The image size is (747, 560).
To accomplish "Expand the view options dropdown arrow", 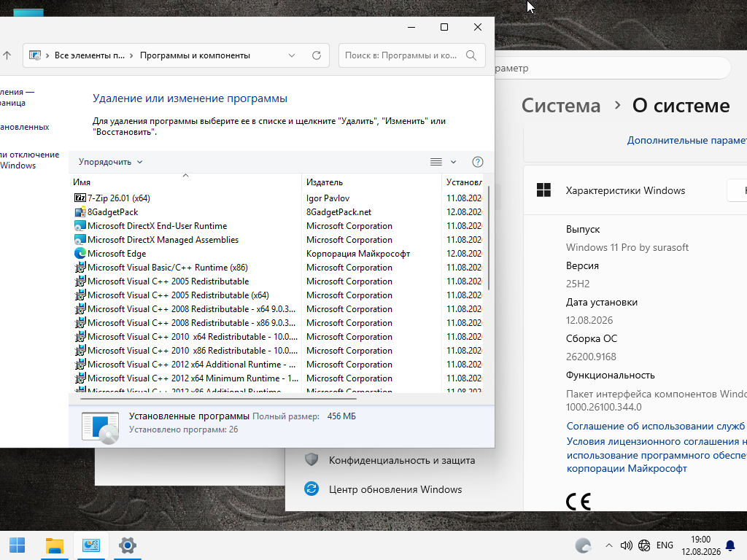I will [x=453, y=162].
